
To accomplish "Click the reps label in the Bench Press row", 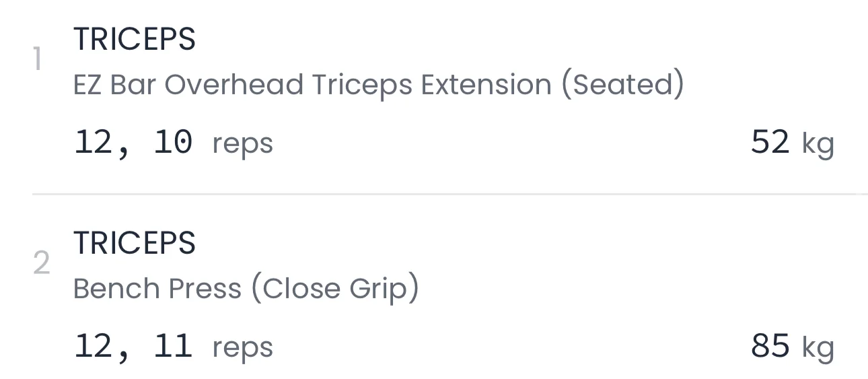I will click(x=242, y=348).
